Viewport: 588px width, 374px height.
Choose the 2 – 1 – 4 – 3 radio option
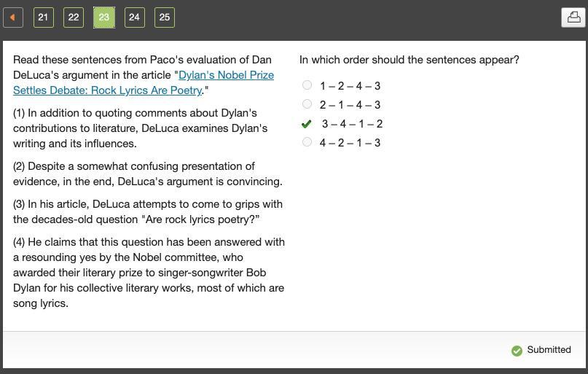[x=307, y=104]
